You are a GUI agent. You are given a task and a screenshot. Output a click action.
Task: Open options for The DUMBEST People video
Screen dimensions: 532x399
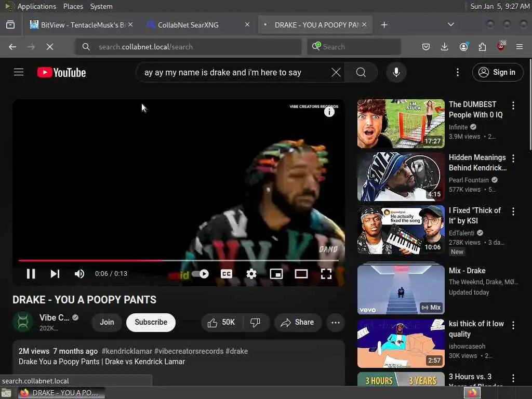tap(513, 105)
